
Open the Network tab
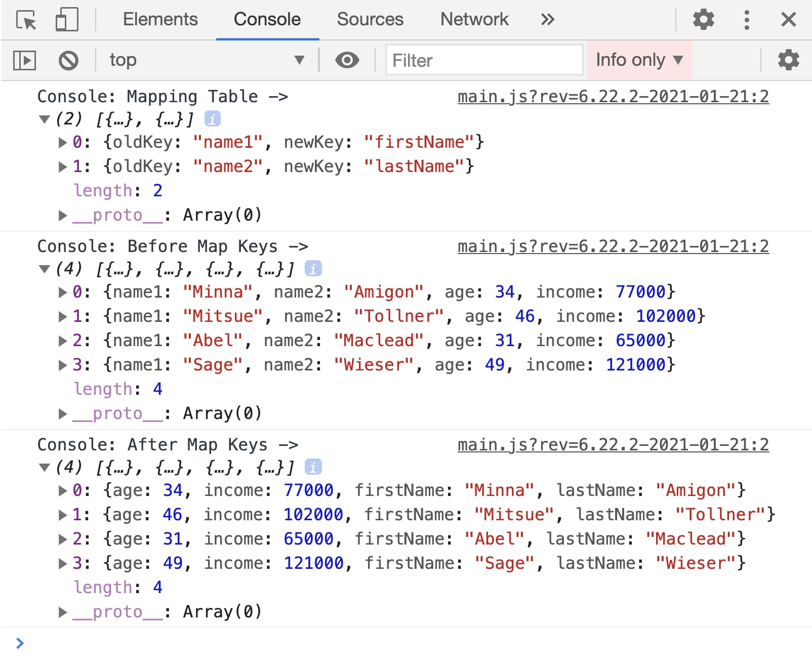(474, 20)
